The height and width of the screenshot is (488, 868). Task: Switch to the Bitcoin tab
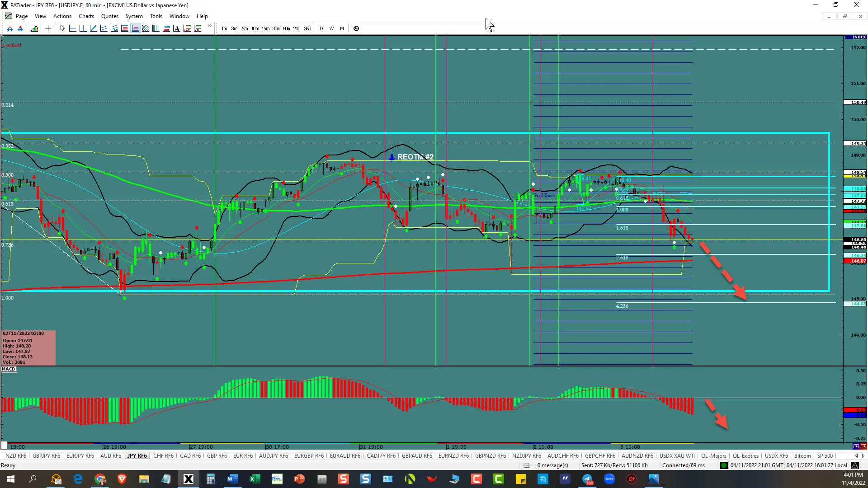coord(802,456)
